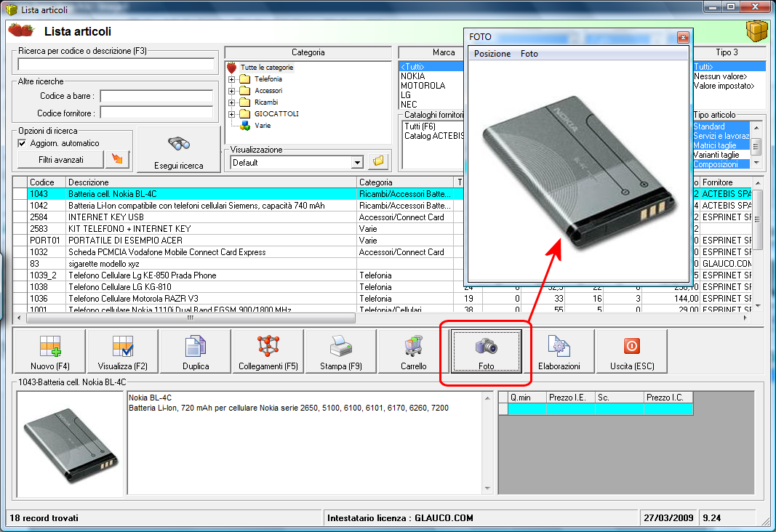
Task: Click the Stampa (F9) printer icon
Action: point(341,346)
